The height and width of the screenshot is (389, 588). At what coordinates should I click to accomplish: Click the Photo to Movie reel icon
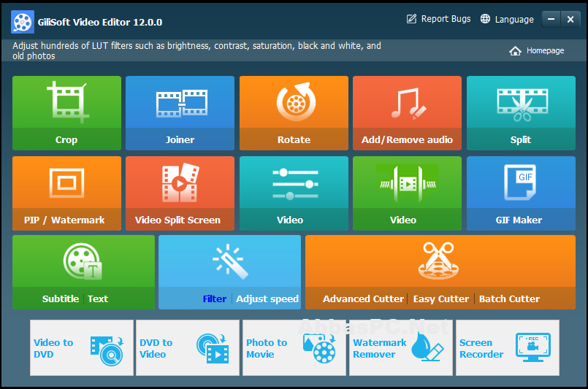click(x=319, y=349)
